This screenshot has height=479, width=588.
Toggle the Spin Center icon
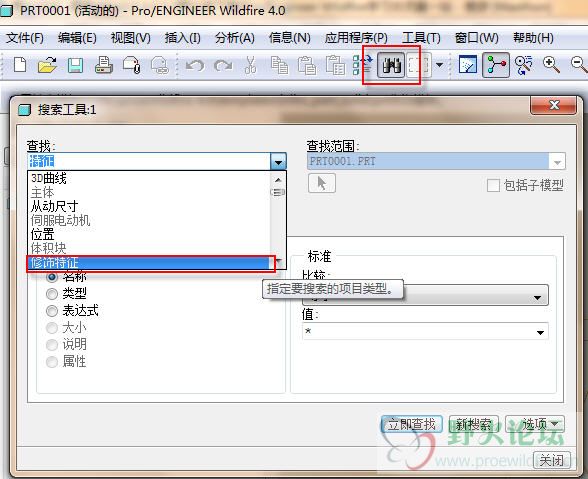(496, 65)
